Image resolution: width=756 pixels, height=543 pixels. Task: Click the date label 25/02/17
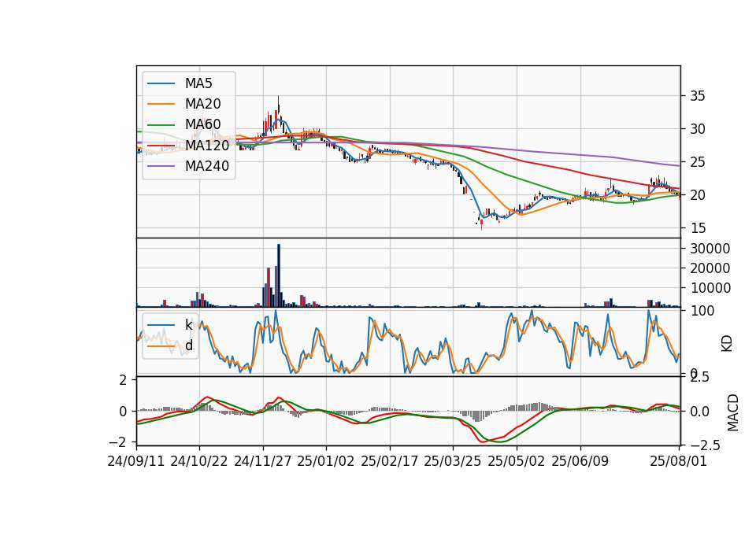tap(390, 461)
